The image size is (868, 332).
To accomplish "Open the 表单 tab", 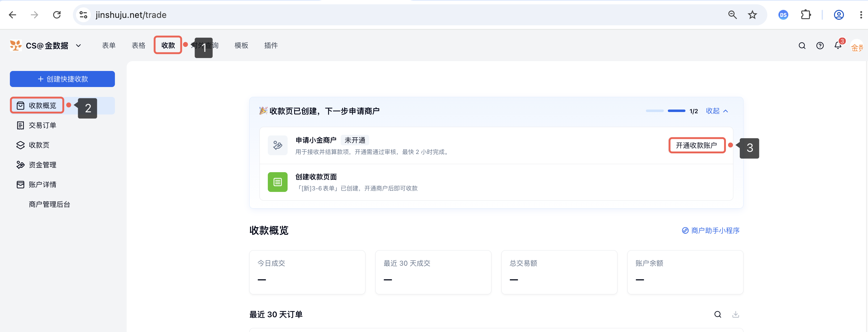I will [x=109, y=45].
